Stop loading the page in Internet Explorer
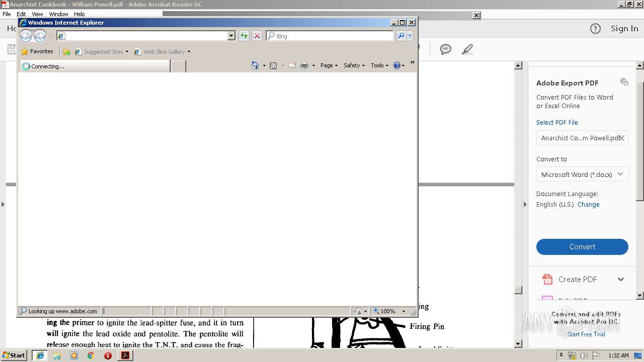The width and height of the screenshot is (644, 362). tap(257, 36)
